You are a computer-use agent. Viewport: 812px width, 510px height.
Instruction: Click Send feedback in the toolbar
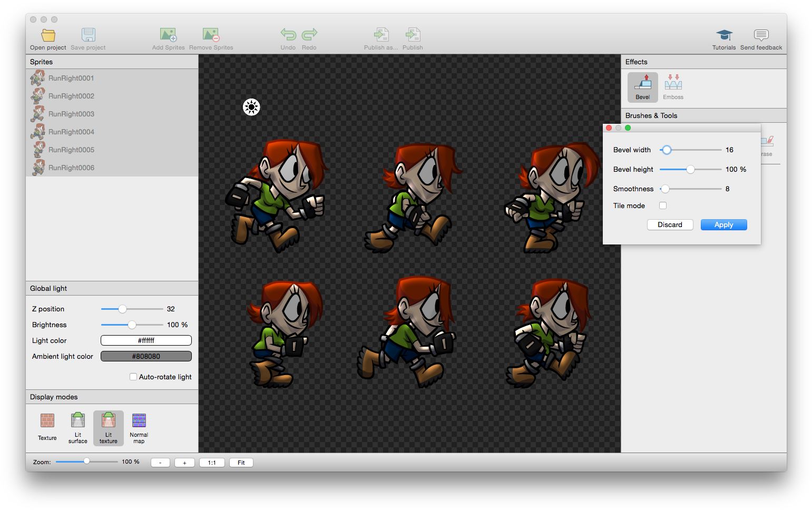click(x=761, y=37)
